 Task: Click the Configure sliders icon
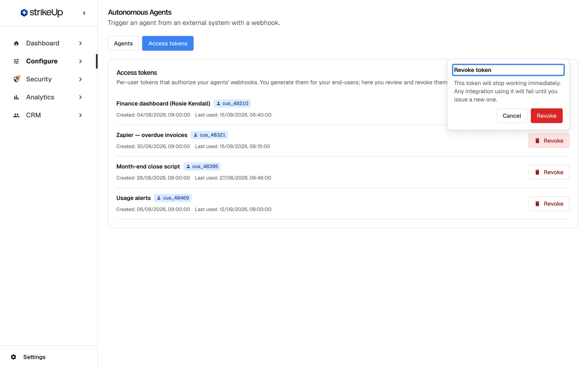click(16, 61)
